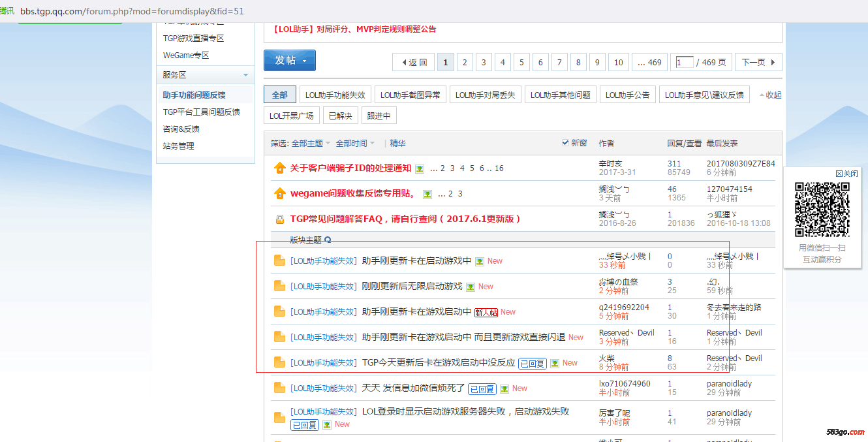This screenshot has width=868, height=442.
Task: Expand the 全部时间 filter dropdown
Action: click(355, 143)
